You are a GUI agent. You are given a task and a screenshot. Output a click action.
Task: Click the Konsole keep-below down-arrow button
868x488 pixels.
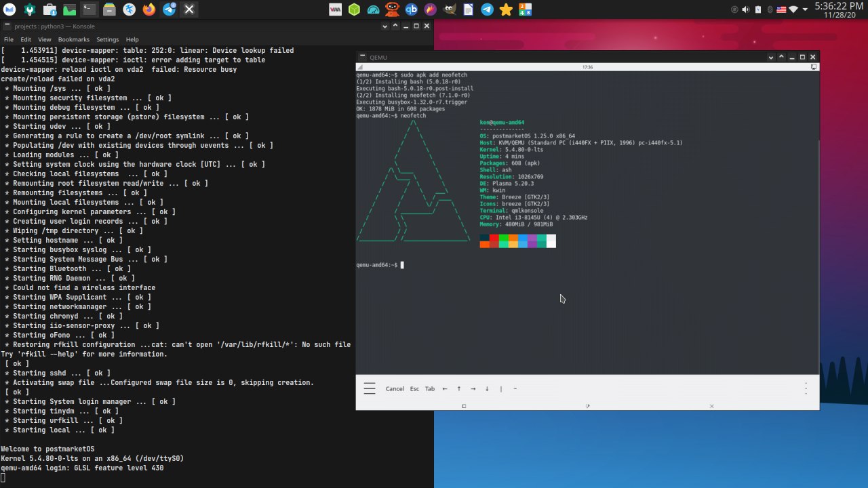[x=384, y=26]
